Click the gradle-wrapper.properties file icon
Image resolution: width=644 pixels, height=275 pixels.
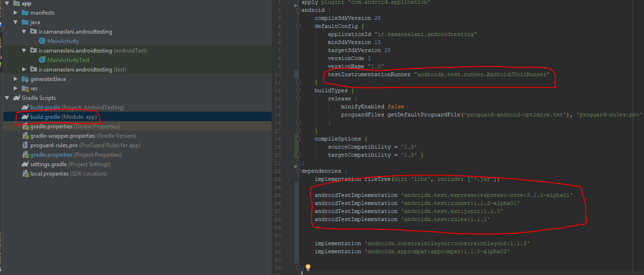[26, 136]
